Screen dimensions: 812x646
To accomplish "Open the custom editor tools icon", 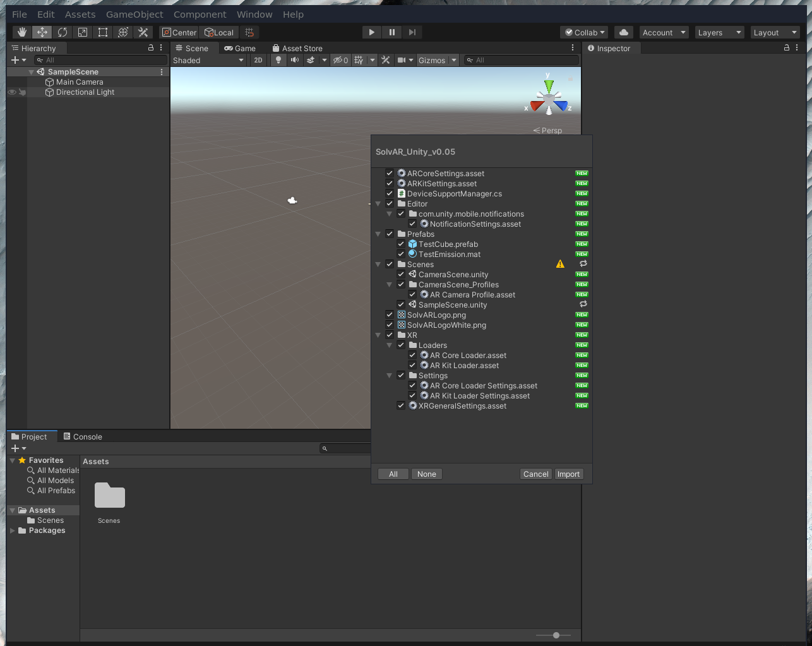I will [x=143, y=32].
